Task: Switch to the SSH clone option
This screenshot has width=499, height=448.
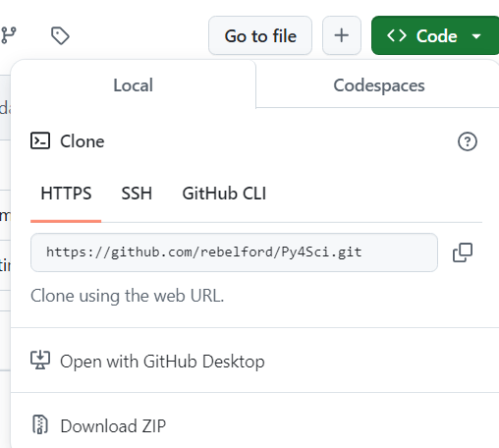Action: click(x=137, y=194)
